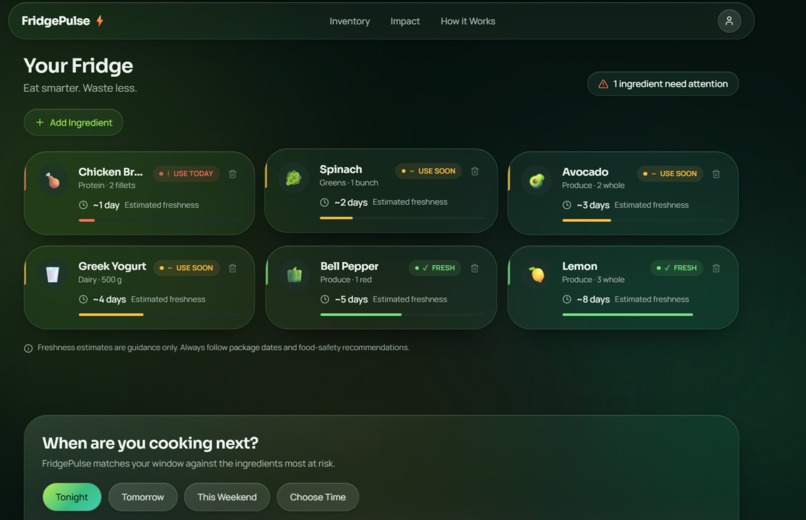
Task: Click 'When are you cooking next?' heading
Action: tap(150, 443)
